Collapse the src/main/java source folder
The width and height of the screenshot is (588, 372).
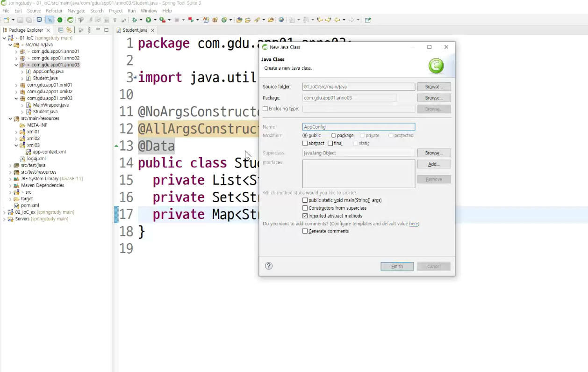point(10,44)
